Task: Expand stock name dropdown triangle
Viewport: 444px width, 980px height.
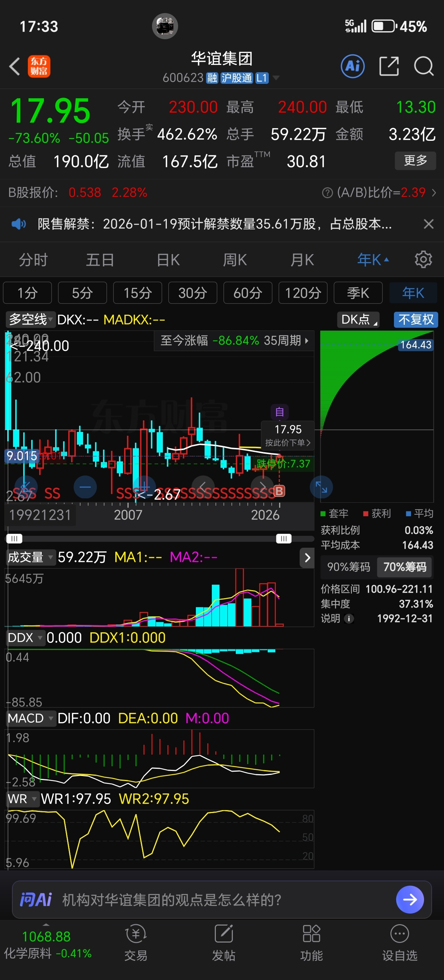Action: [x=276, y=78]
